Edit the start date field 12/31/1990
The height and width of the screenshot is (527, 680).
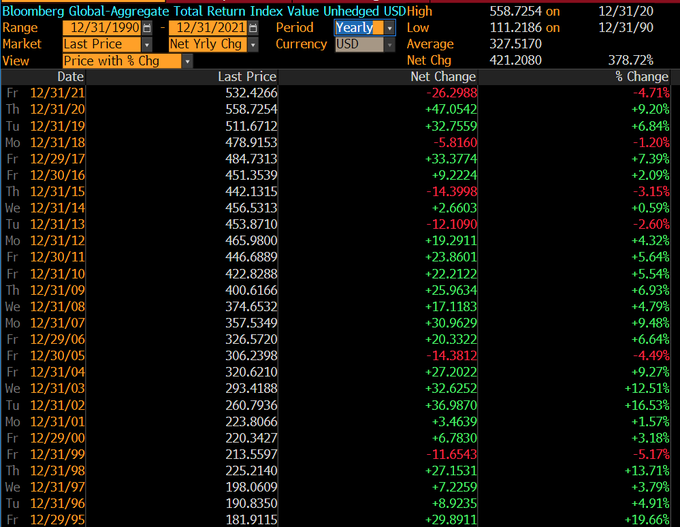(102, 28)
